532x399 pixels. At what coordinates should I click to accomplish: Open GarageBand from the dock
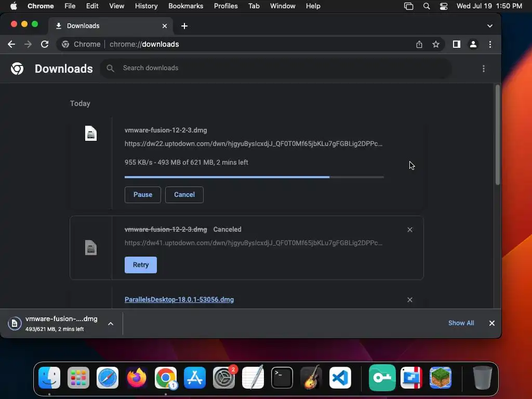[x=311, y=377]
